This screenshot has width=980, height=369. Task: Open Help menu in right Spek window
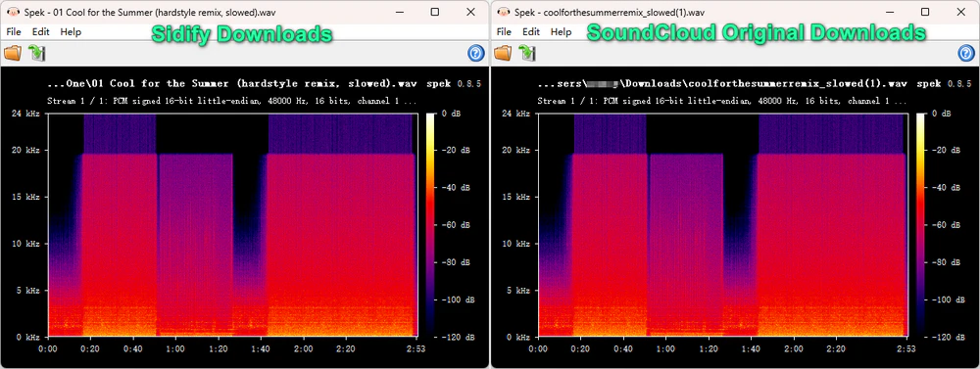(562, 32)
